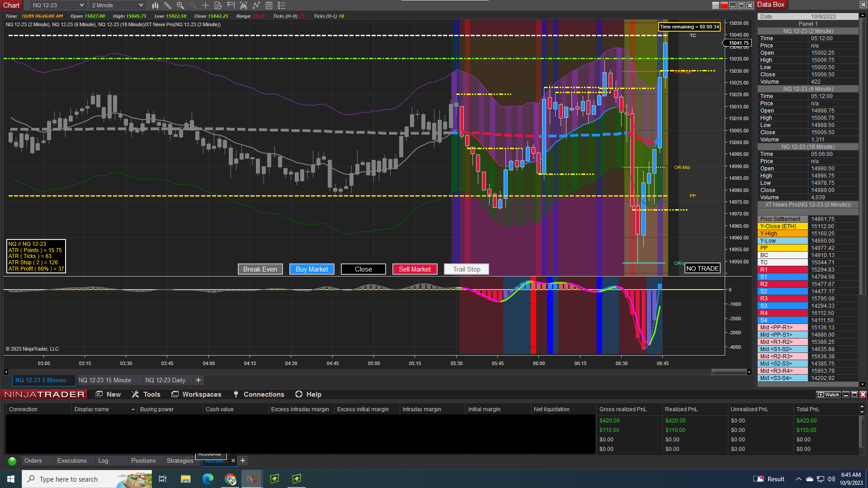Open the Strategies toolbar icon
Viewport: 868px width, 488px height.
coord(269,5)
